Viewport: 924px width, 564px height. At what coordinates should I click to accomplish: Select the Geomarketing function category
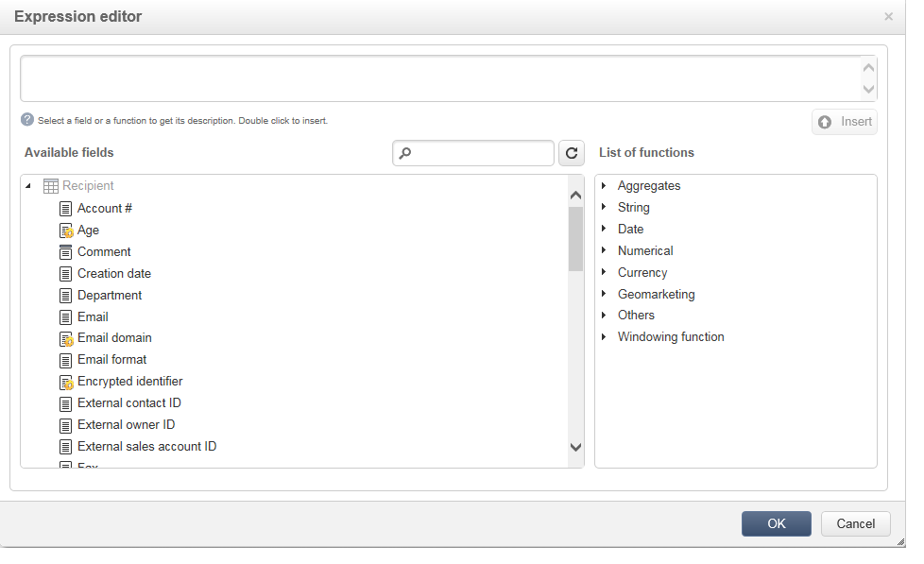[x=656, y=295]
